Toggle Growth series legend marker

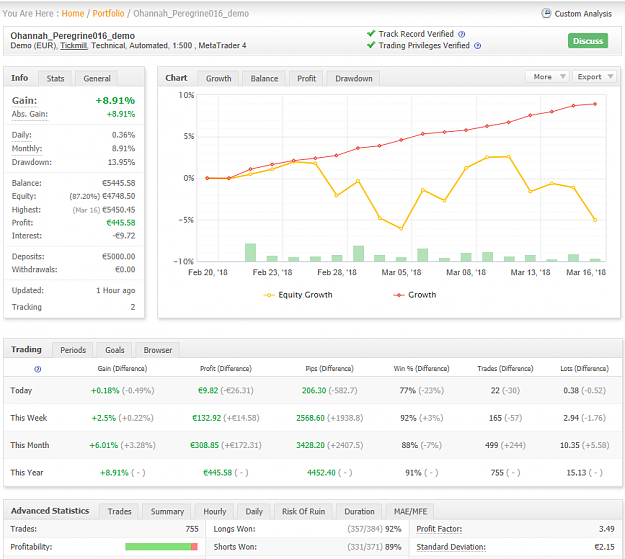399,295
